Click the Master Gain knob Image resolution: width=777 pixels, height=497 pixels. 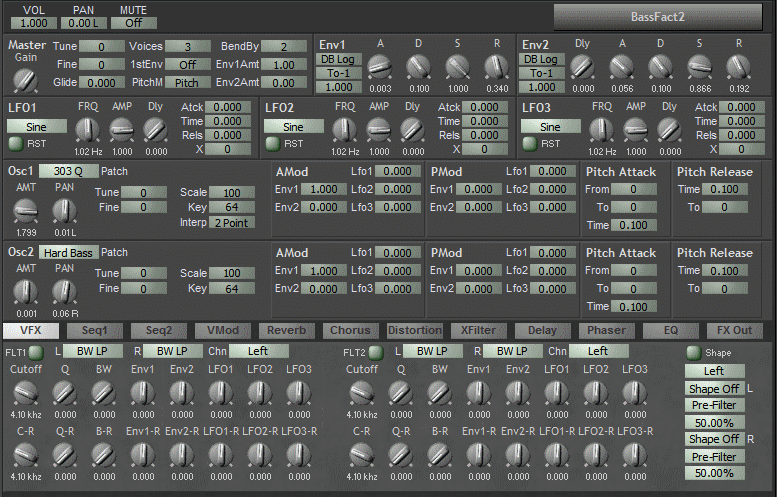point(25,80)
